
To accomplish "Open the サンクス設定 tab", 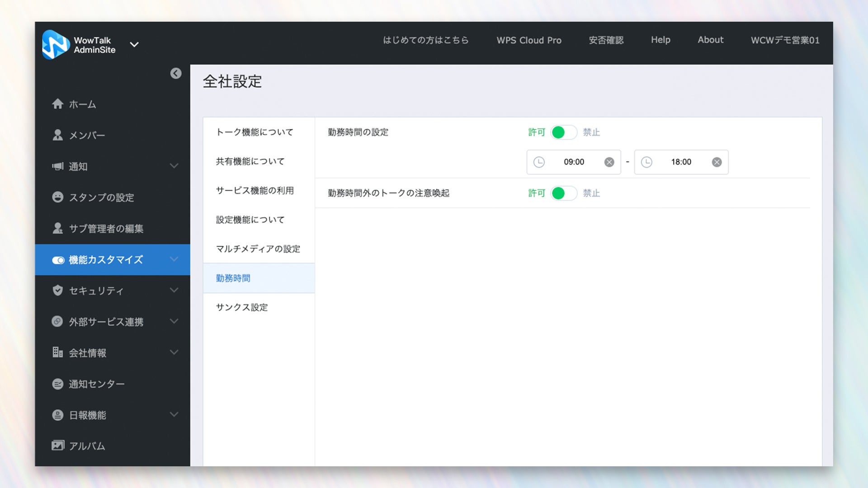I will point(242,307).
